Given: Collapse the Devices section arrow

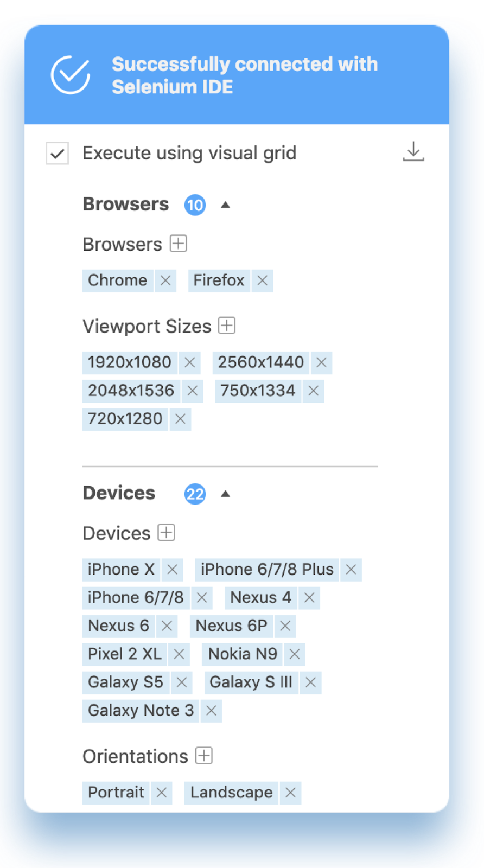Looking at the screenshot, I should pyautogui.click(x=226, y=494).
